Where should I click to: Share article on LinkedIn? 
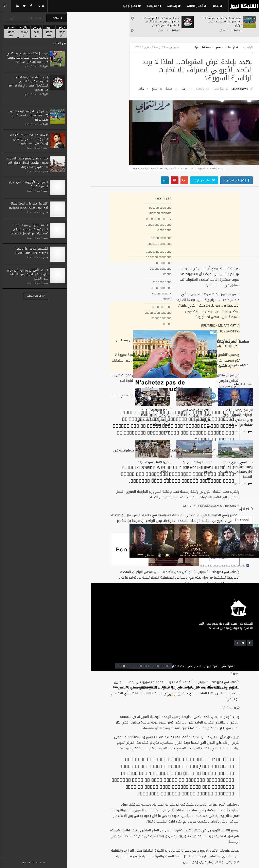[165, 180]
